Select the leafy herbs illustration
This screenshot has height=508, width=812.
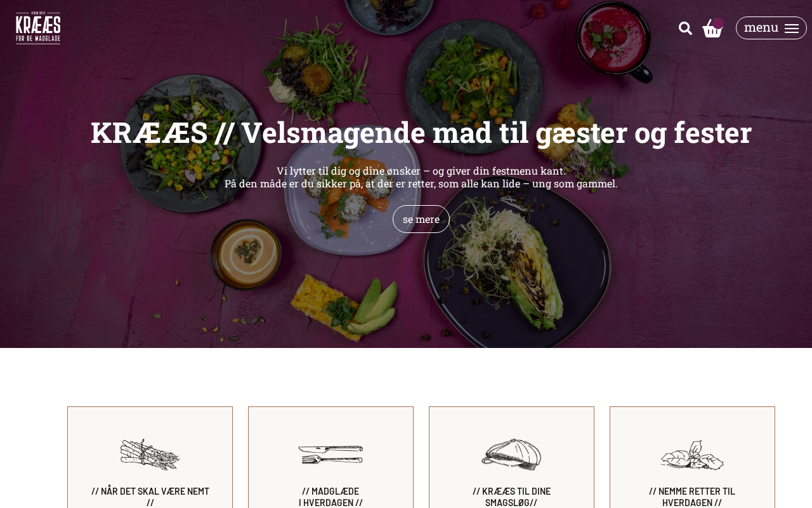(692, 455)
